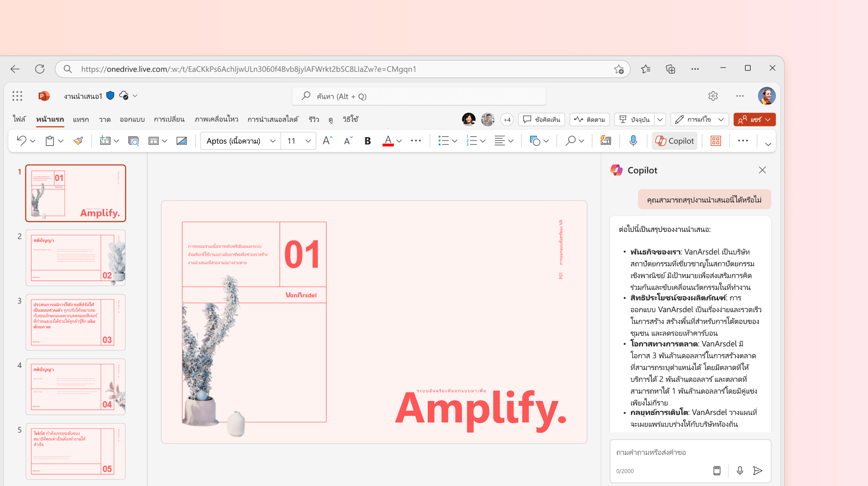Click the user profile avatar

(x=767, y=96)
